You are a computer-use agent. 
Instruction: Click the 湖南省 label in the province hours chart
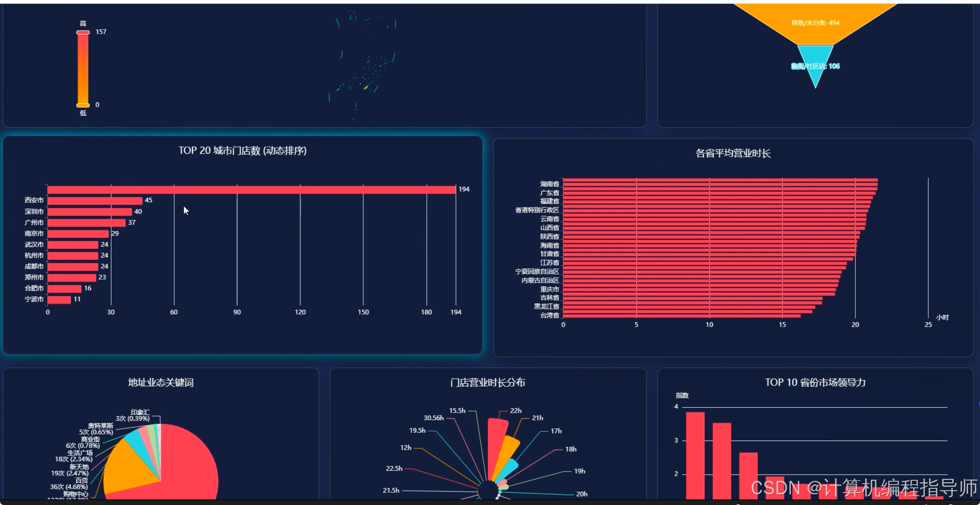[549, 184]
